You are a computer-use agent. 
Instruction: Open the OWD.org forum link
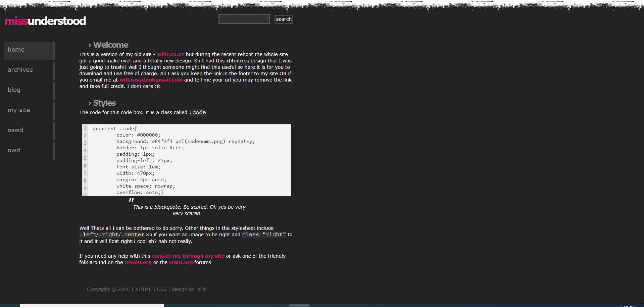pyautogui.click(x=181, y=262)
